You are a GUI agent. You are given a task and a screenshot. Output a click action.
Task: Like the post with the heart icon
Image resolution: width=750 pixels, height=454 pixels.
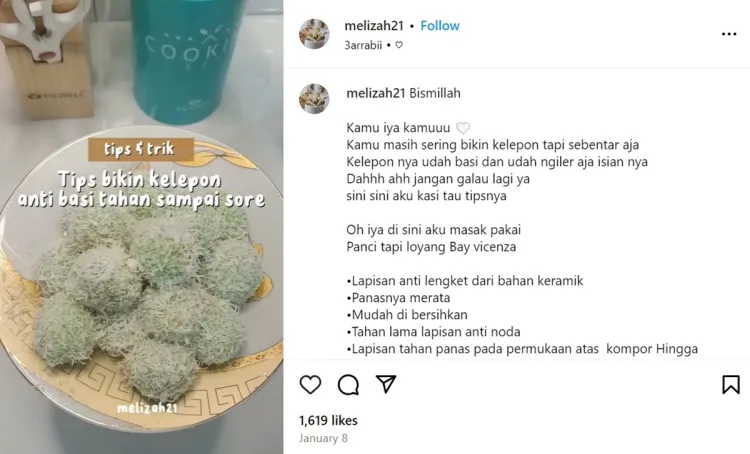click(310, 385)
